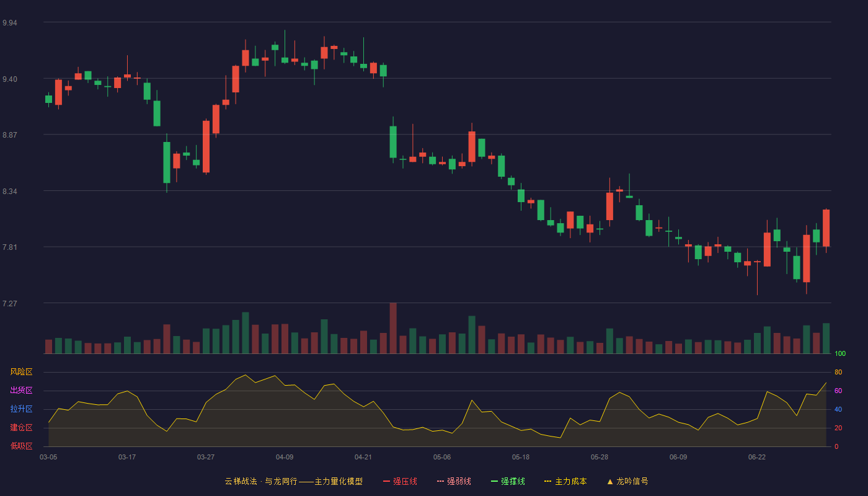Screen dimensions: 868x496
Task: Toggle the 龙吟信号 legend entry
Action: click(627, 481)
